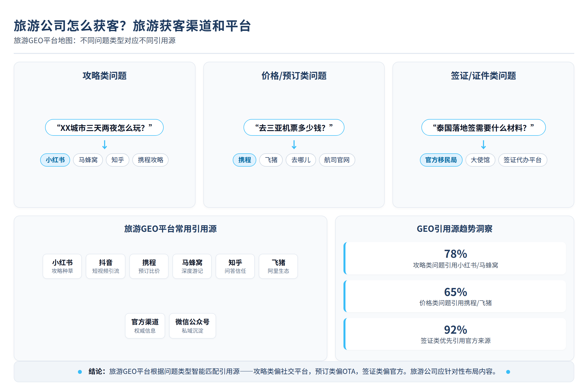Click the 价格/预订类问题 panel heading
Image resolution: width=588 pixels, height=392 pixels.
tap(294, 76)
